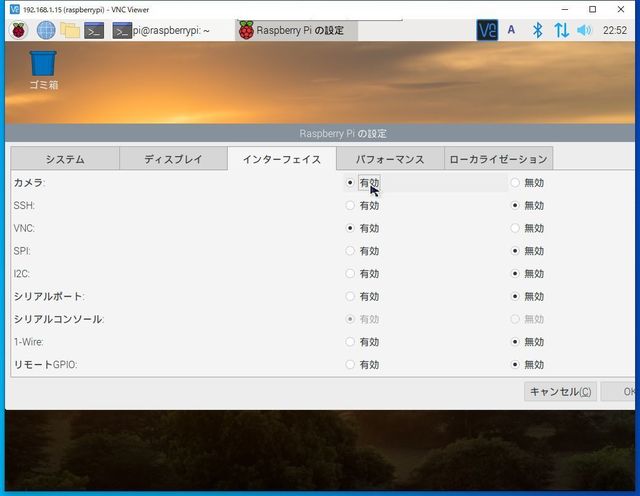This screenshot has height=496, width=640.
Task: Disable 1-Wire with 無効 radio
Action: [515, 342]
